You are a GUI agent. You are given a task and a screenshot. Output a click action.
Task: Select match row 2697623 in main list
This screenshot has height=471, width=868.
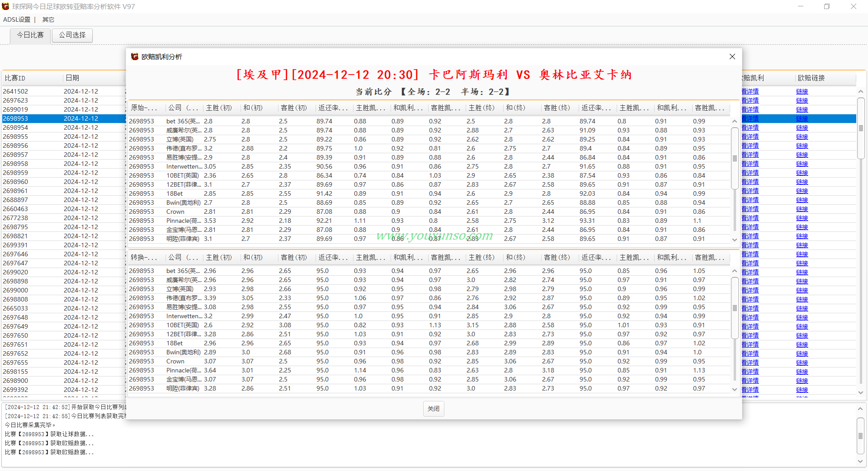click(63, 100)
